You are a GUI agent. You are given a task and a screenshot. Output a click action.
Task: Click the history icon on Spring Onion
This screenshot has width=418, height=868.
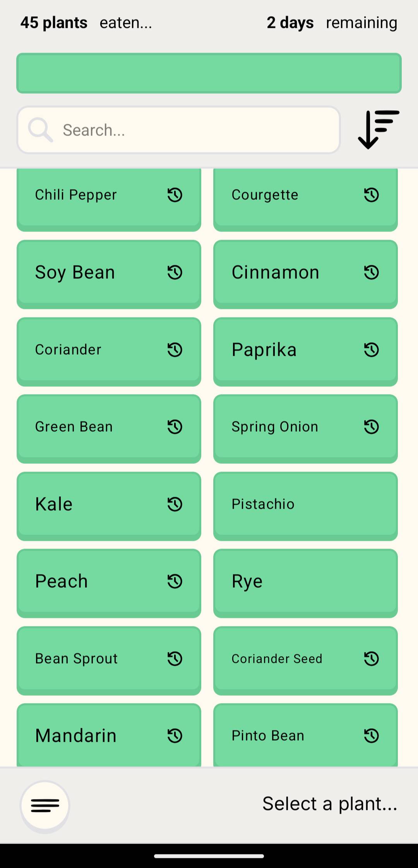click(x=372, y=427)
